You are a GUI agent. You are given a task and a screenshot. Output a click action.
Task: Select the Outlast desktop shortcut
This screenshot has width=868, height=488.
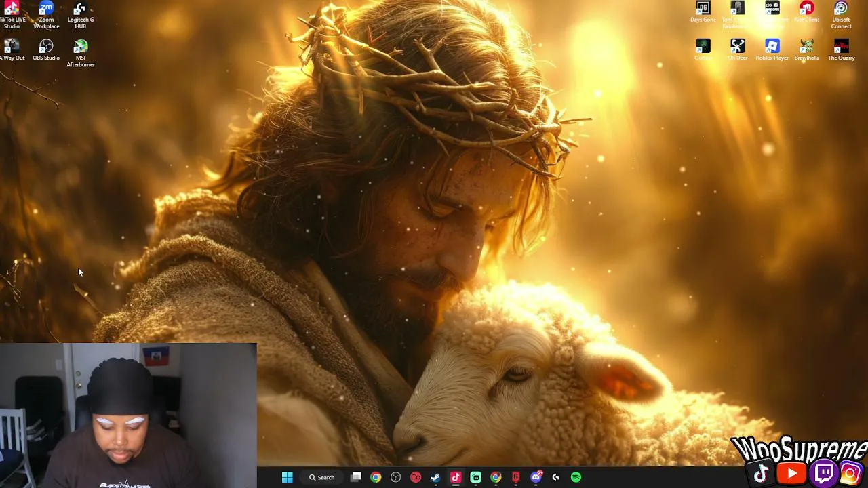pos(703,50)
